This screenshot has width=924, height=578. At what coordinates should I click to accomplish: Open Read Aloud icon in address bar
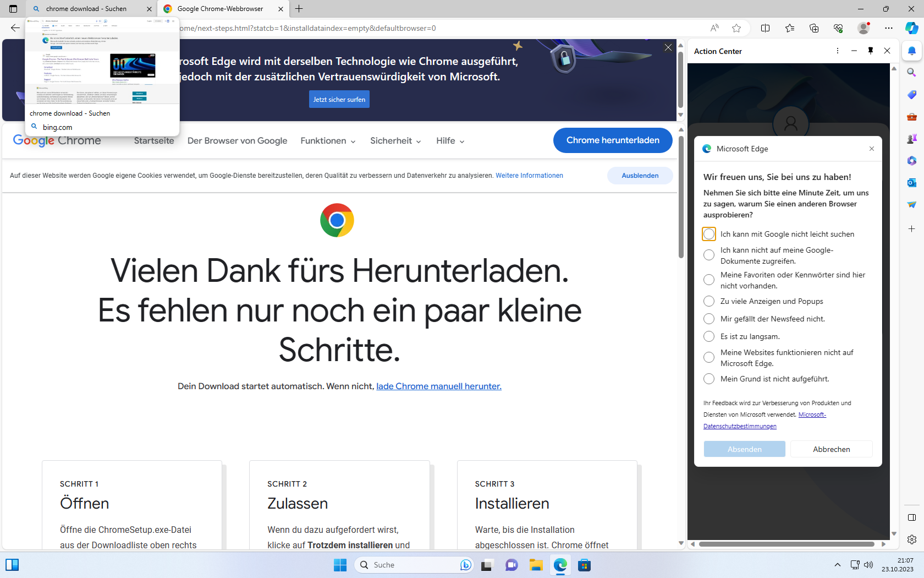714,28
